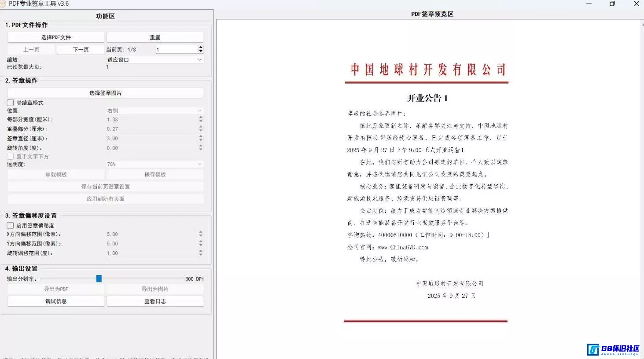Click the 当前页 page number input field
Image resolution: width=644 pixels, height=359 pixels.
click(x=176, y=49)
